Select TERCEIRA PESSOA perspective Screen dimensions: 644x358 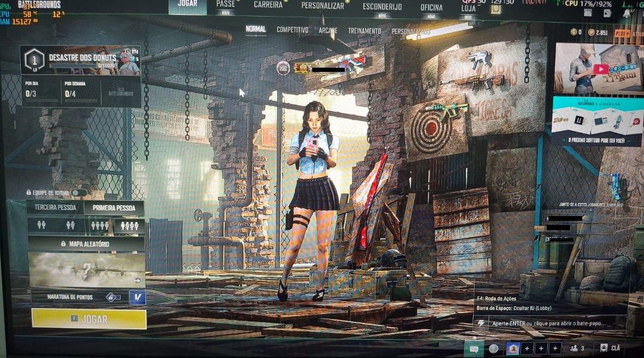pyautogui.click(x=55, y=207)
